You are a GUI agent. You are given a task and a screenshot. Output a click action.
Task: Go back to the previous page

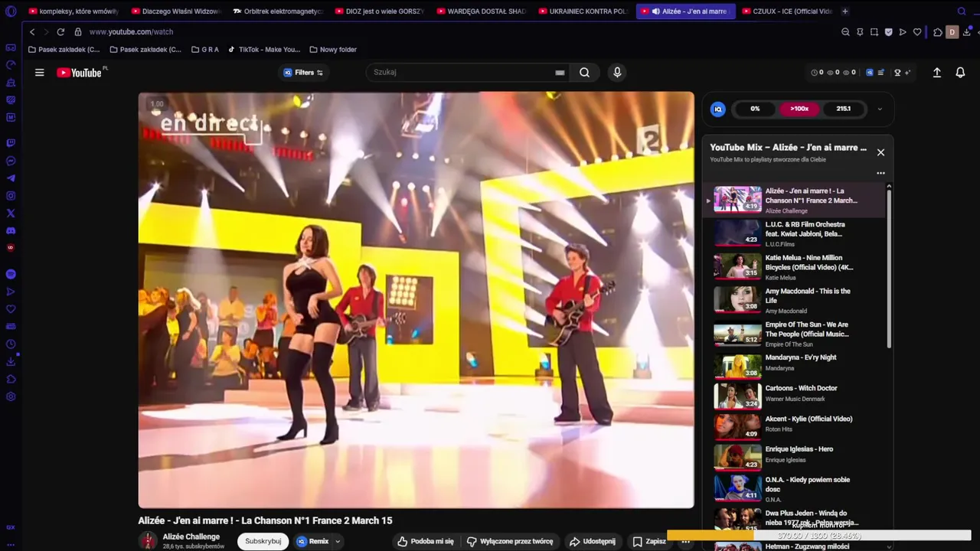[x=32, y=32]
